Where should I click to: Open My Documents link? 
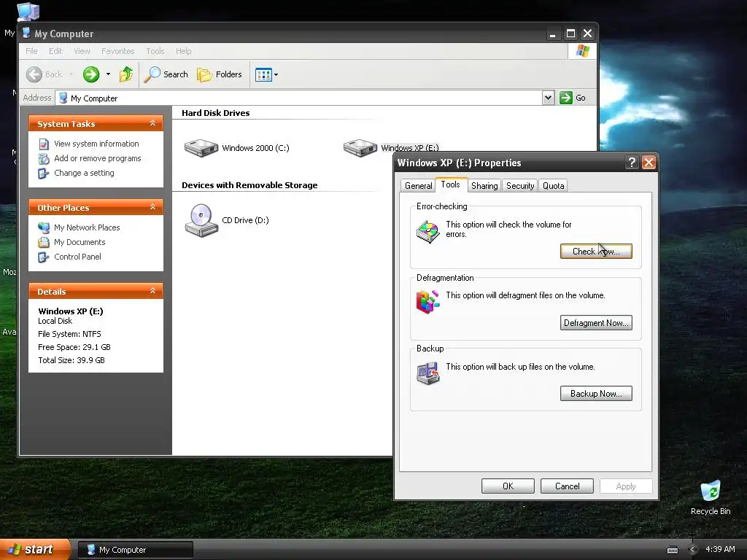coord(80,242)
